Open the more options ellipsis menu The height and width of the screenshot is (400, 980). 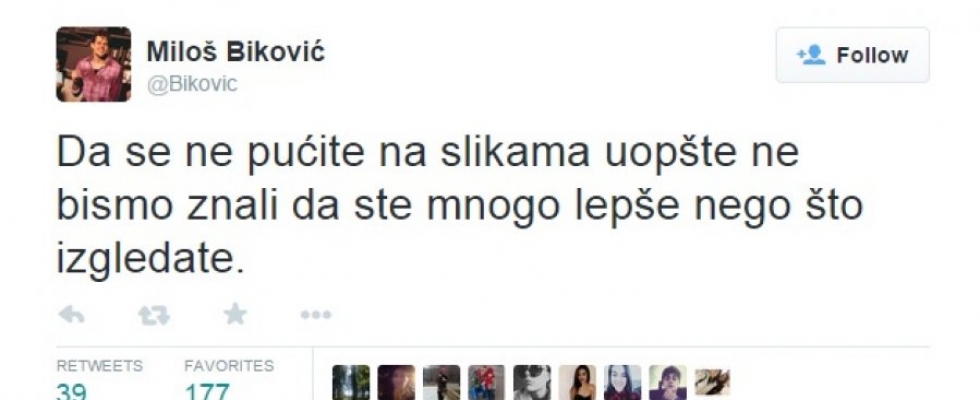[316, 315]
